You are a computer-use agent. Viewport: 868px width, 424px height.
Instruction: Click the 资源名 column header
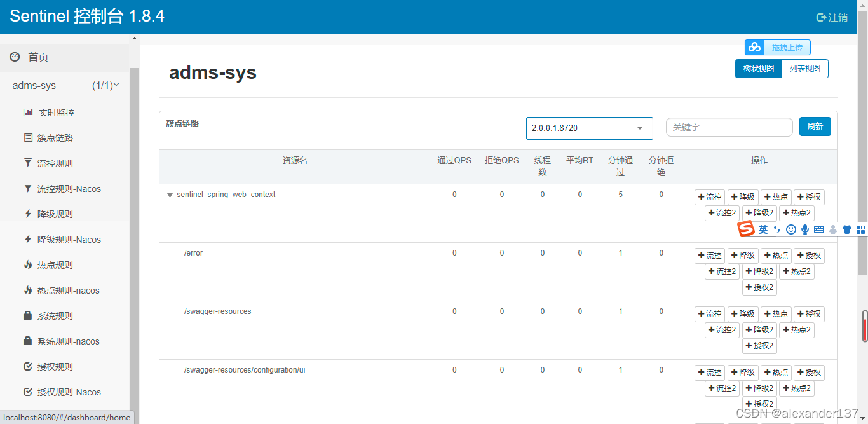295,161
